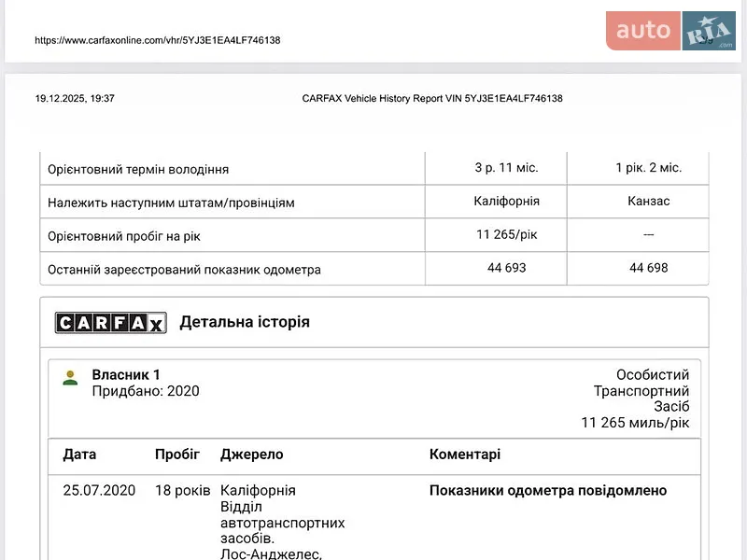Click the 'Власник 1' owner heading
Viewport: 747px width, 560px height.
pos(126,375)
